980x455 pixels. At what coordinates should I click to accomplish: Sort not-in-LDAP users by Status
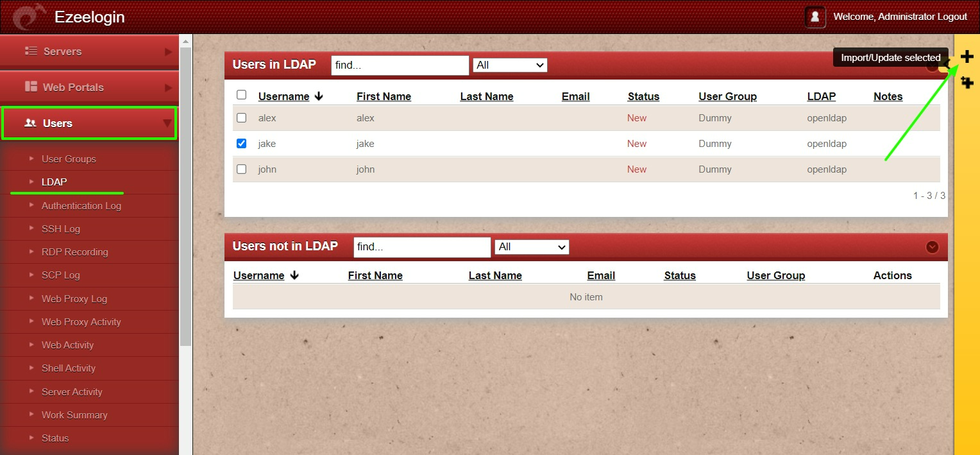(x=680, y=275)
